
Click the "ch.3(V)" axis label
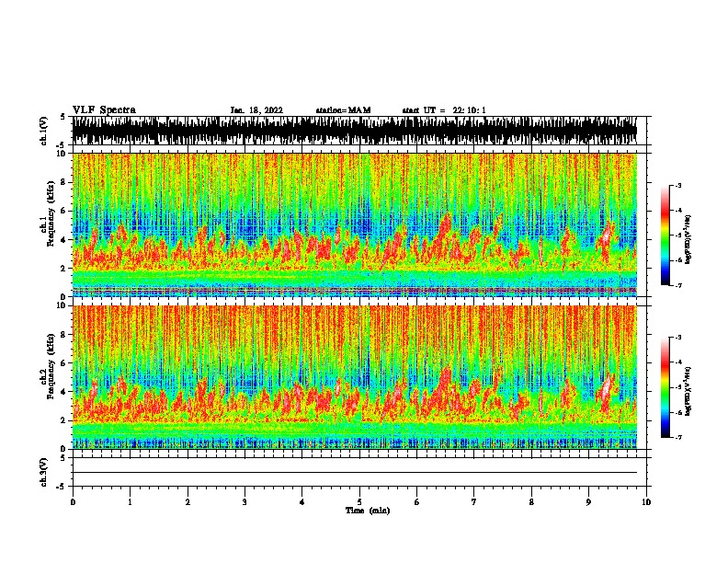[x=43, y=473]
